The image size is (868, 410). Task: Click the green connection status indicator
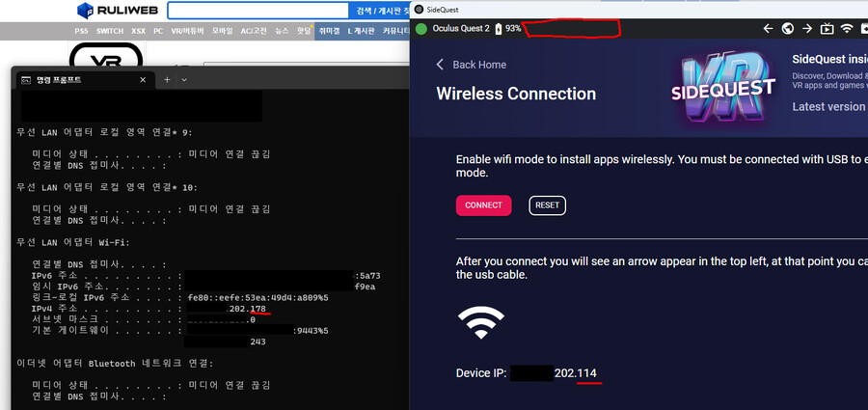(x=421, y=29)
